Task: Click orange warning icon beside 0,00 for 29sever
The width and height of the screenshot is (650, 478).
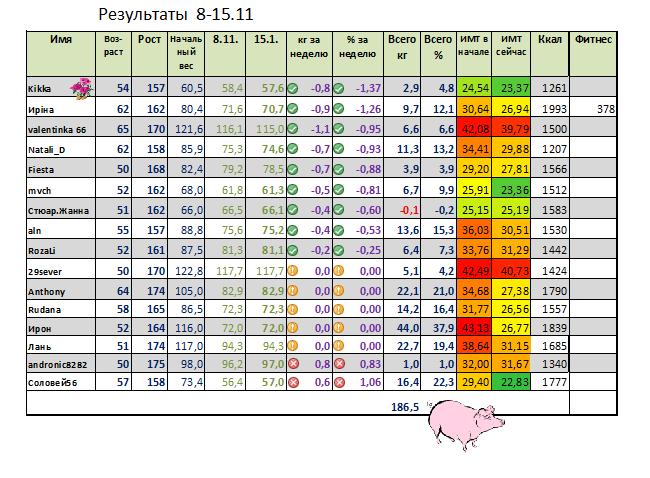Action: pyautogui.click(x=339, y=271)
